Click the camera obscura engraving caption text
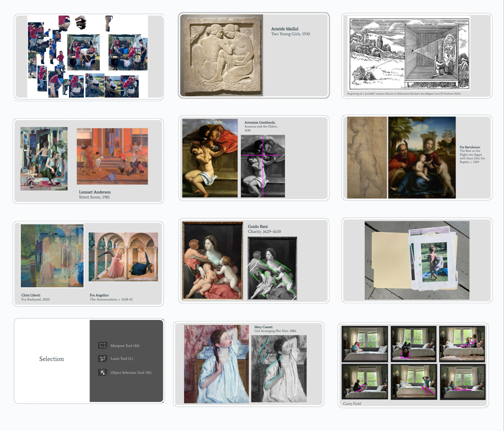Image resolution: width=504 pixels, height=431 pixels. [404, 94]
